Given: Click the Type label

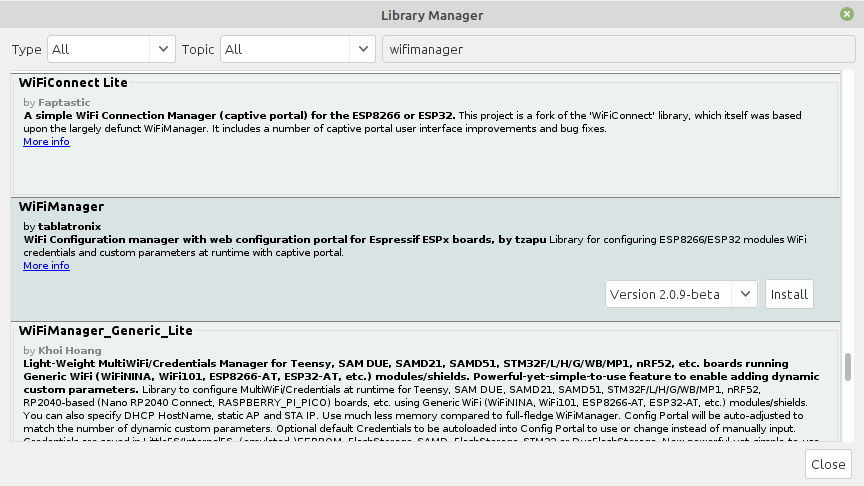Looking at the screenshot, I should click(x=26, y=50).
